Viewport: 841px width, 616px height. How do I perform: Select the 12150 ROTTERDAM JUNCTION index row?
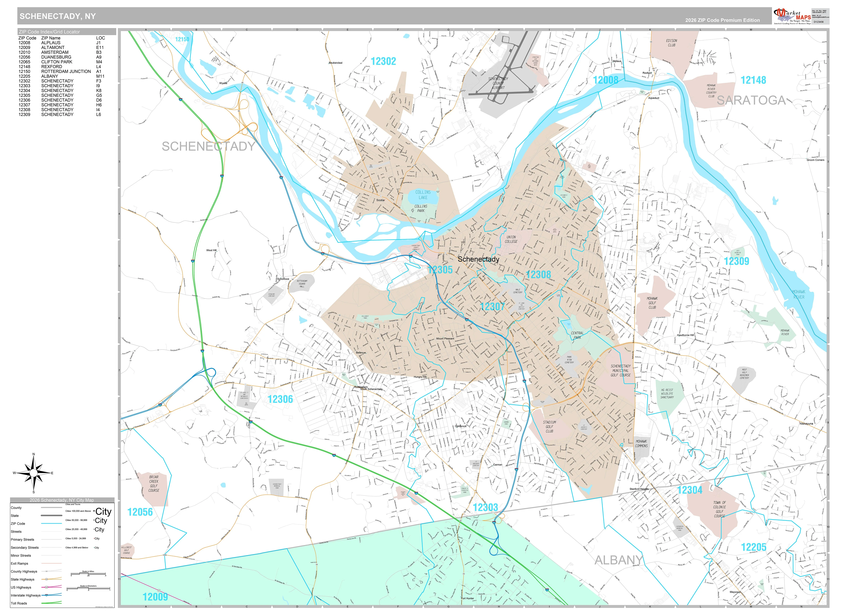[x=61, y=72]
